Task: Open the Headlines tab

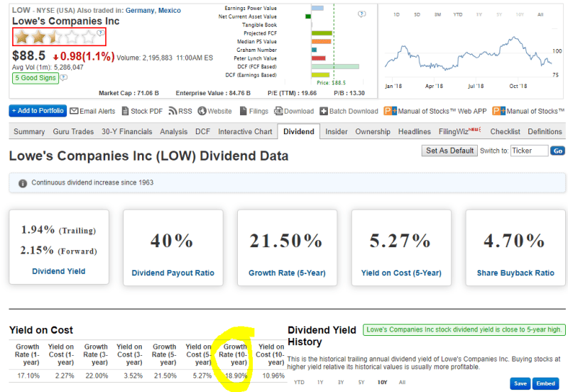Action: [415, 131]
